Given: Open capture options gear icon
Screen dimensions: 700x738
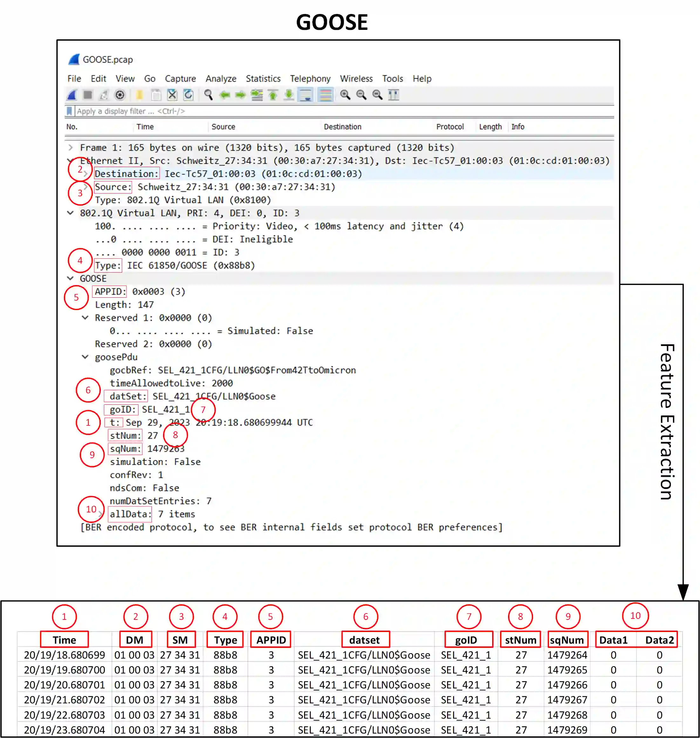Looking at the screenshot, I should pyautogui.click(x=120, y=95).
